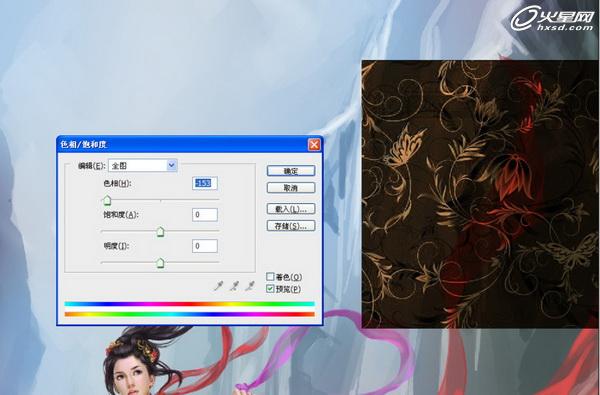Click the 明度(I) lightness value field
600x395 pixels.
click(x=205, y=246)
